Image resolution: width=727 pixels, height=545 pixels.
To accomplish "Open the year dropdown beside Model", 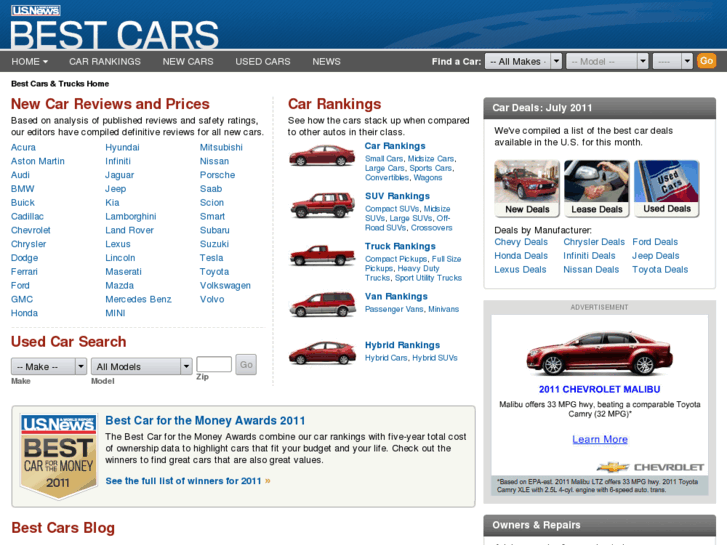I will tap(672, 61).
